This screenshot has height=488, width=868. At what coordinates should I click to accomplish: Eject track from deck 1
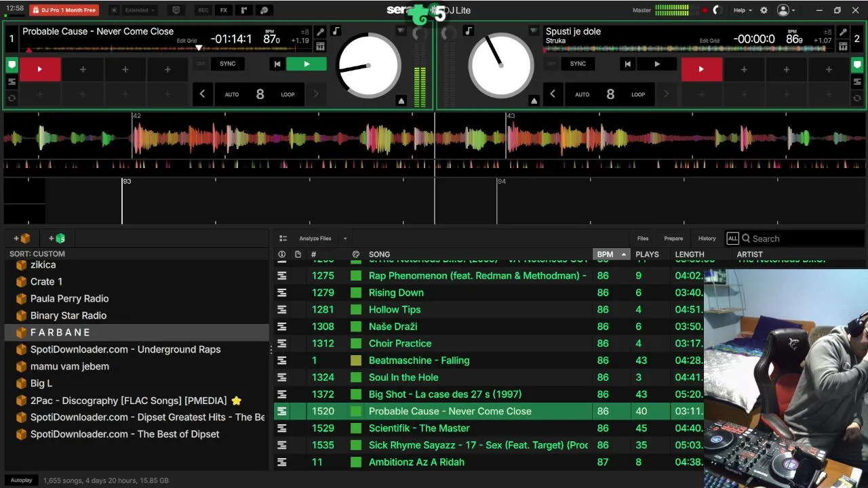(401, 100)
